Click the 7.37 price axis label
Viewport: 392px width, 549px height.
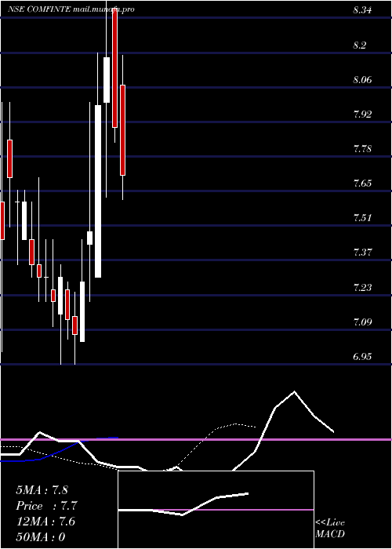[362, 252]
